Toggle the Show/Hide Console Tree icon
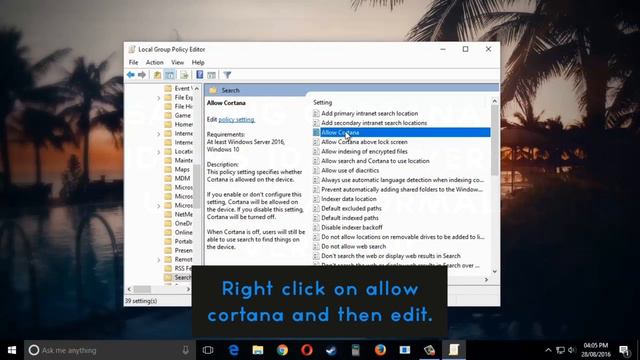 [169, 75]
